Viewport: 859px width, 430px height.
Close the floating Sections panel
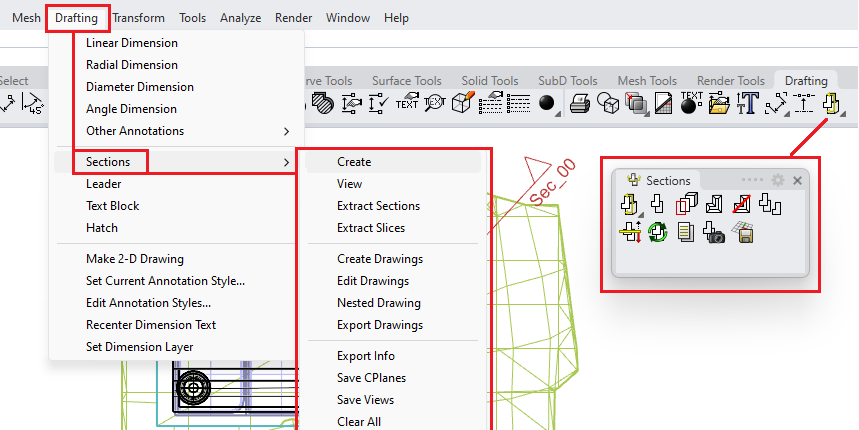(x=797, y=181)
